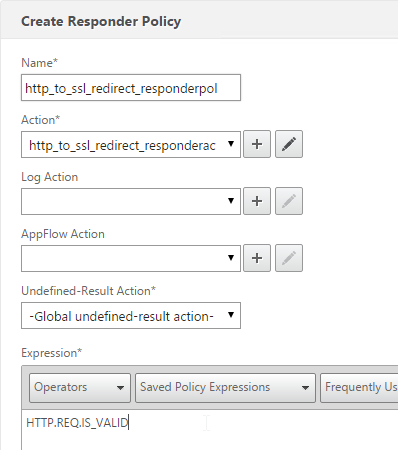Click the Operators dropdown arrow
Image resolution: width=398 pixels, height=450 pixels.
pyautogui.click(x=120, y=388)
